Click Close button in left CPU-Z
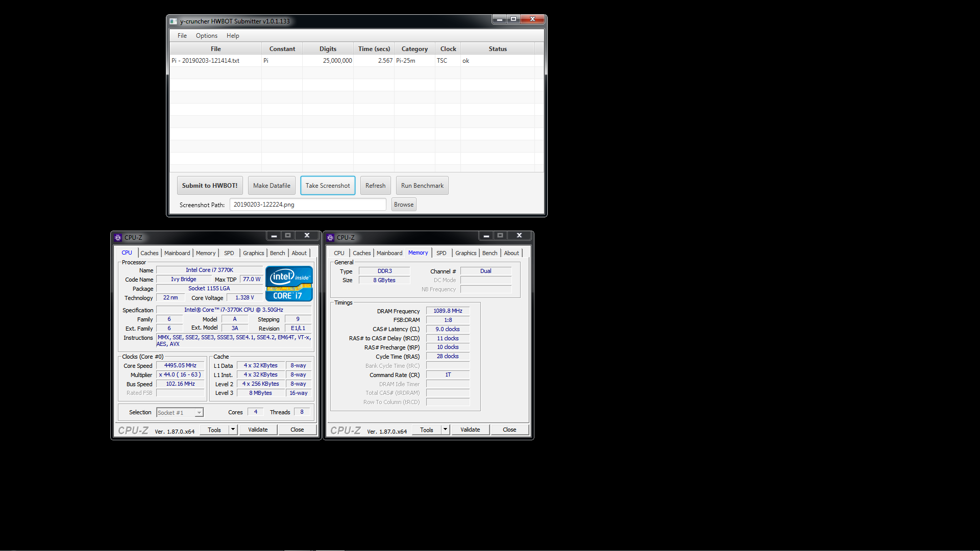 pyautogui.click(x=297, y=430)
